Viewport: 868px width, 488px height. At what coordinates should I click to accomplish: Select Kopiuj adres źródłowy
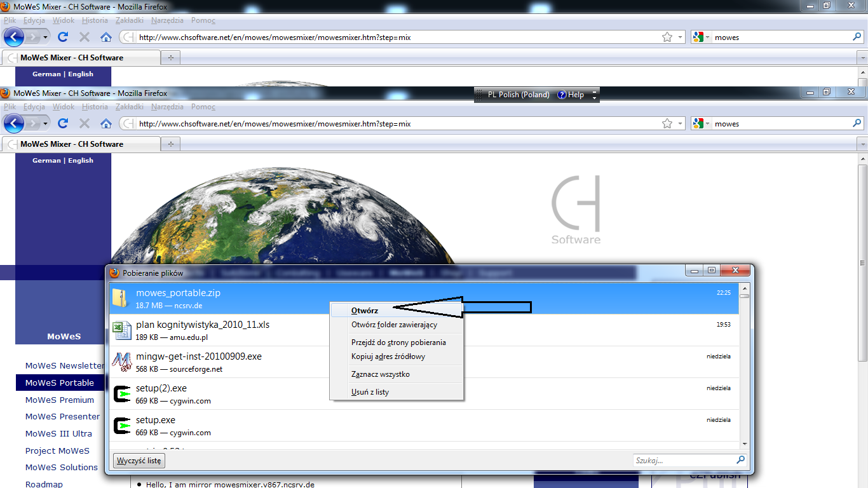(x=397, y=356)
